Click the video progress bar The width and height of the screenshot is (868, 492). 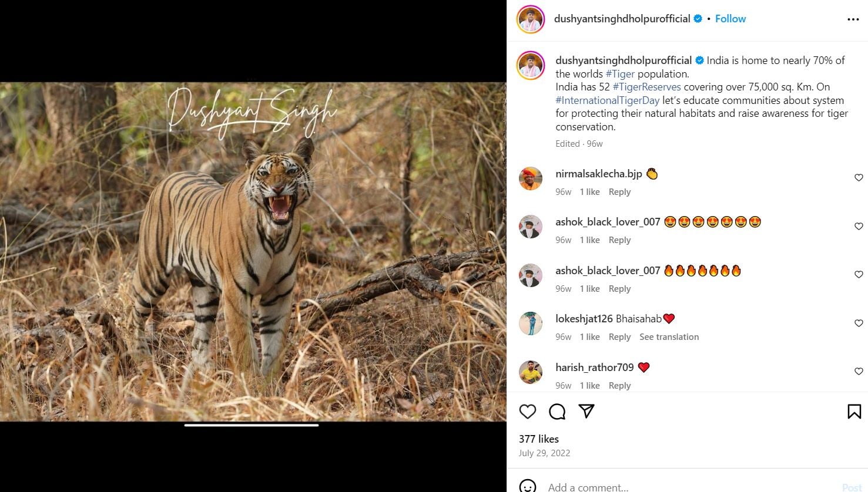[252, 425]
